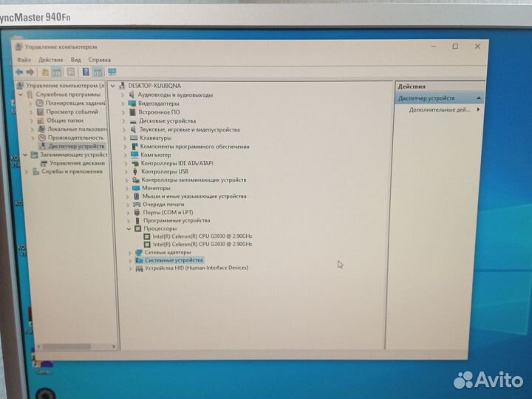The width and height of the screenshot is (532, 399).
Task: Expand the Аудиовходы и аудиовыходы node
Action: (123, 95)
